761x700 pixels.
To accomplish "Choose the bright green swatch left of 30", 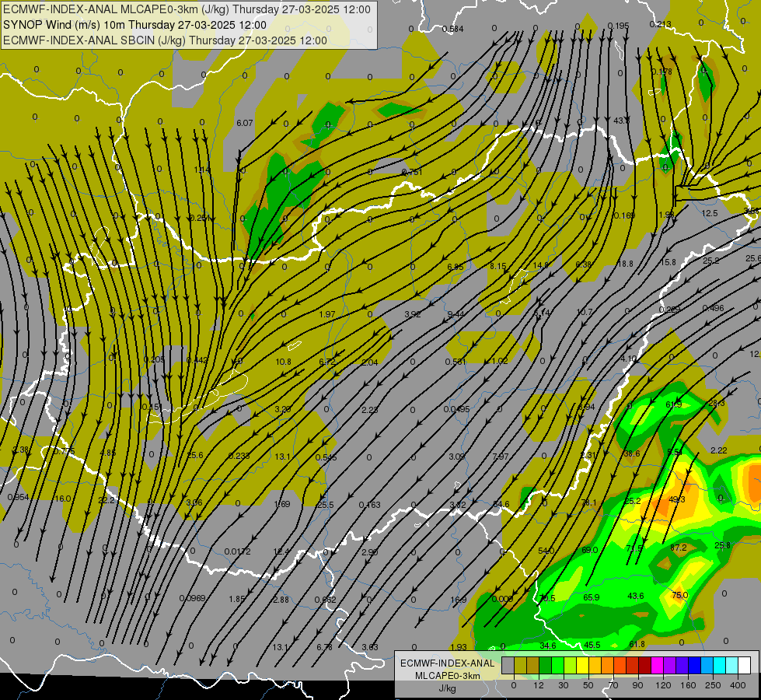I will pyautogui.click(x=557, y=665).
